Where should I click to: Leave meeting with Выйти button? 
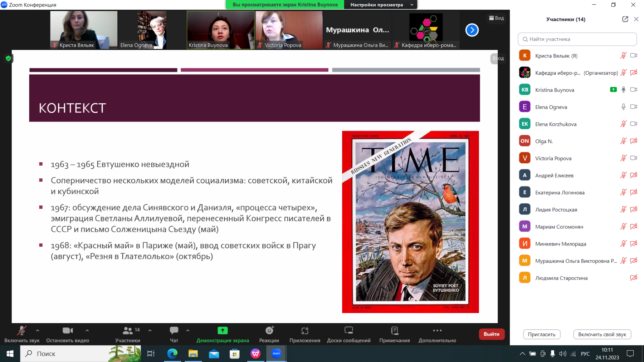click(492, 334)
